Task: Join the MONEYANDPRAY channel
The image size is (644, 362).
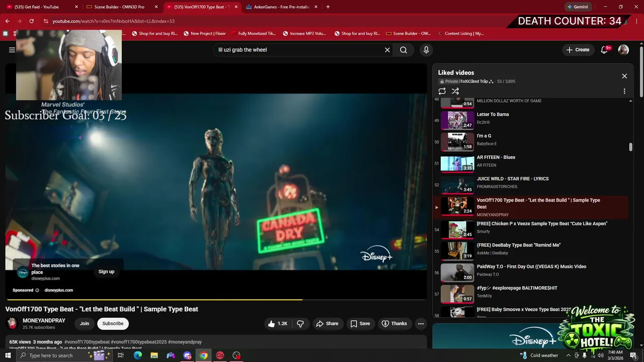Action: click(85, 324)
